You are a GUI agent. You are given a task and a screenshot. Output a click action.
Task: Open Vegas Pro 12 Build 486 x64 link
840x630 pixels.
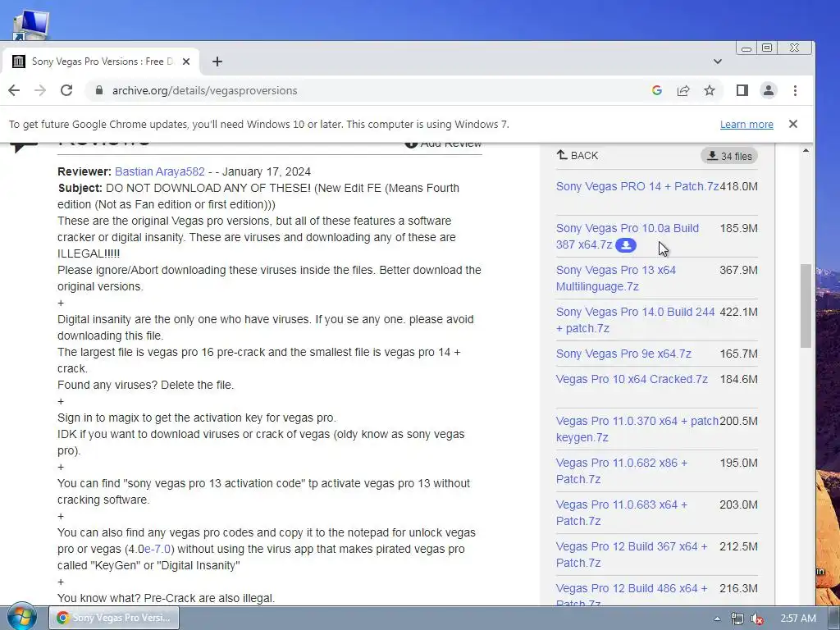(x=632, y=592)
